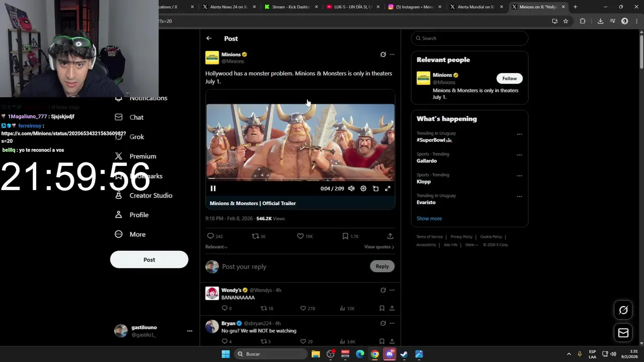Open account menu for gastilouno

pos(153,331)
